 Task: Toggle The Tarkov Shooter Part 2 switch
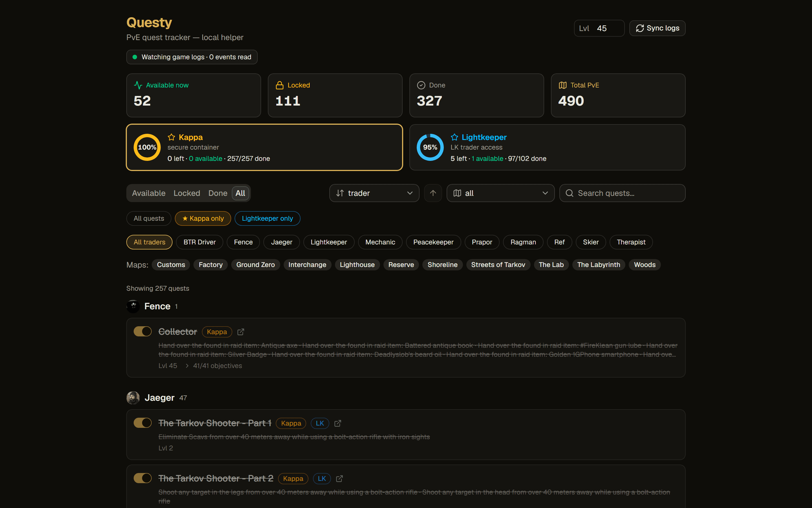pyautogui.click(x=143, y=478)
